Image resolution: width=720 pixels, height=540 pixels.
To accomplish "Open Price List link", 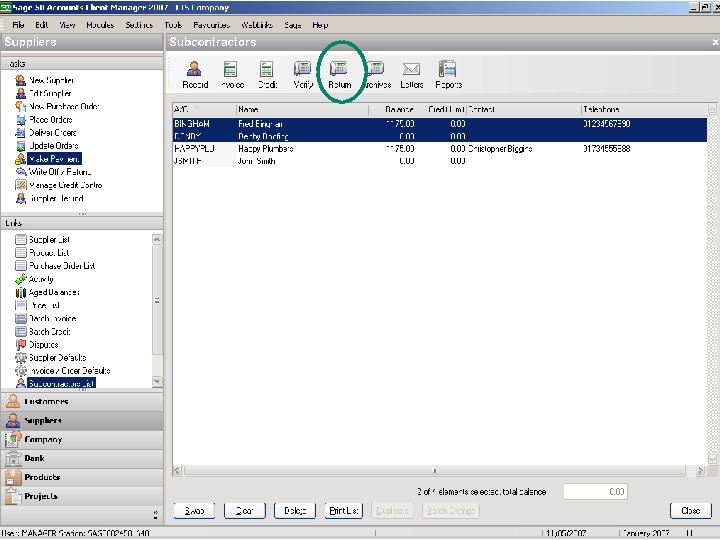I will [x=38, y=305].
